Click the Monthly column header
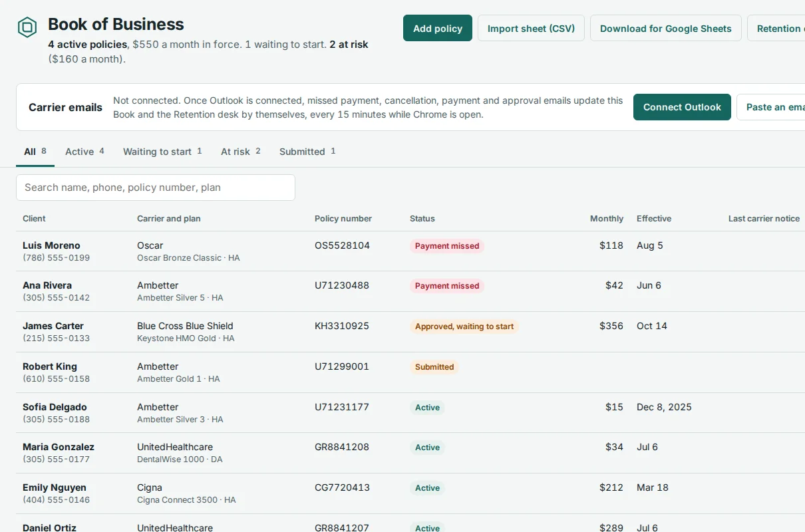 click(607, 218)
